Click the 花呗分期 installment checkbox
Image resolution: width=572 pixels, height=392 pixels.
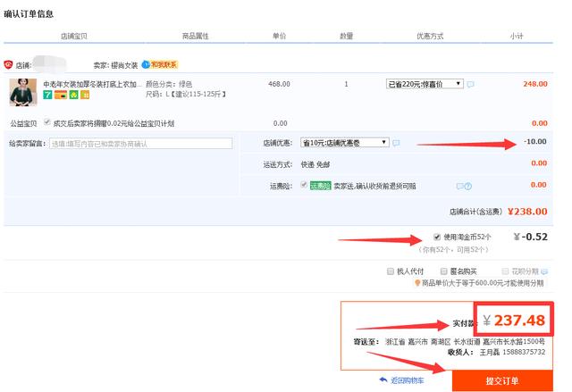tap(505, 271)
